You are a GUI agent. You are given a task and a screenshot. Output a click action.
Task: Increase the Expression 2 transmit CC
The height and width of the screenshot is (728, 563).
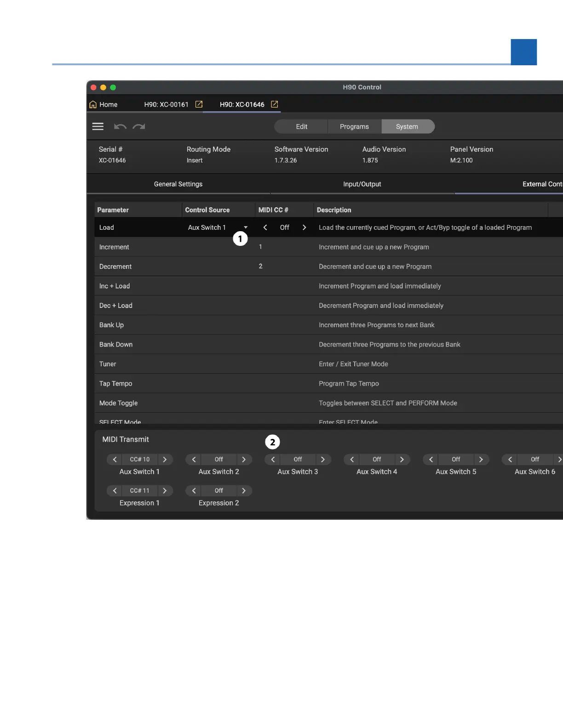pyautogui.click(x=244, y=491)
